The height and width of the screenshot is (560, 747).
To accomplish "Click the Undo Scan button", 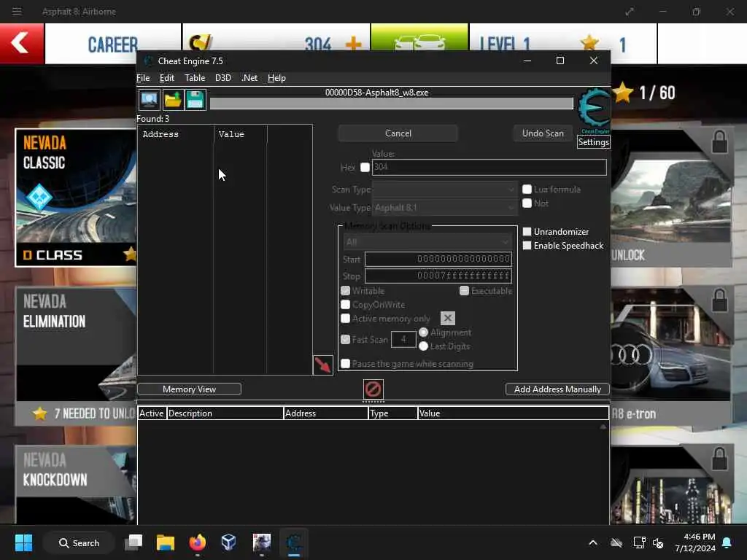I will click(543, 133).
